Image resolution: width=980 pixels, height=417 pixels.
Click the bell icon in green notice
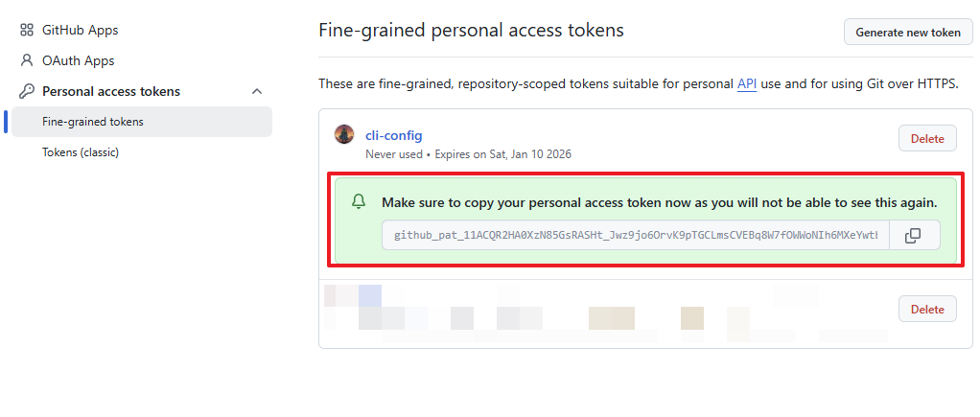pos(359,202)
